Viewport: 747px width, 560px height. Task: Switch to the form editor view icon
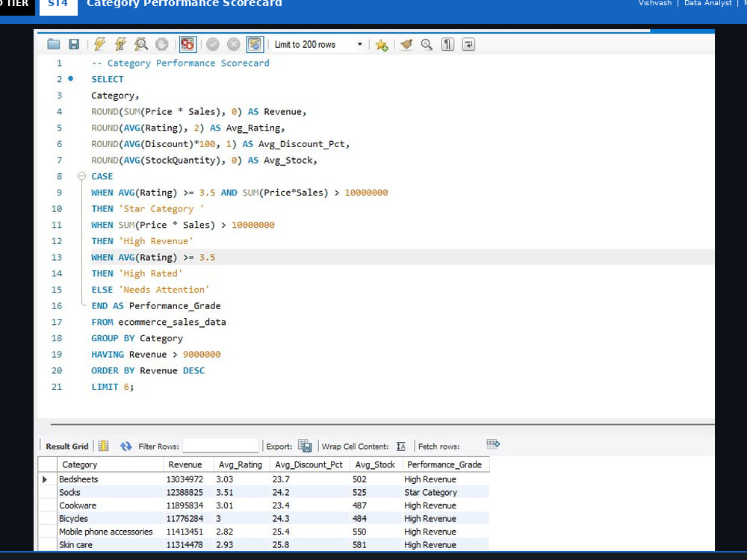pyautogui.click(x=103, y=446)
